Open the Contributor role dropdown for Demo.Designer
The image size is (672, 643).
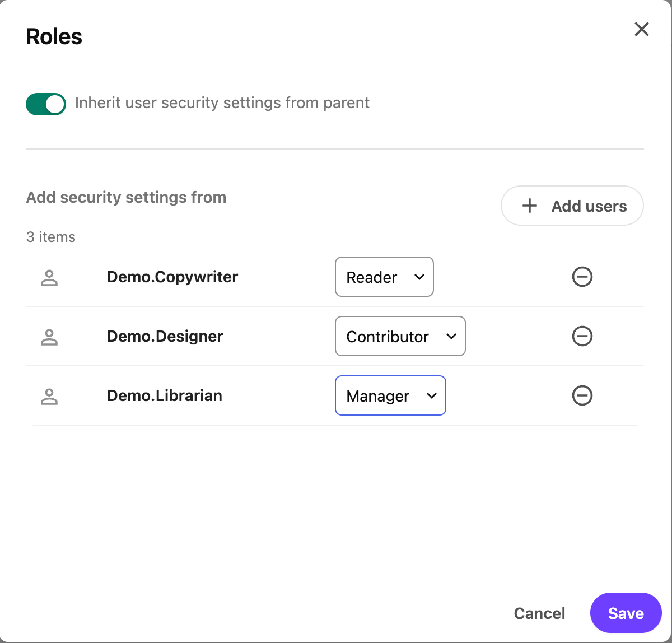click(400, 337)
